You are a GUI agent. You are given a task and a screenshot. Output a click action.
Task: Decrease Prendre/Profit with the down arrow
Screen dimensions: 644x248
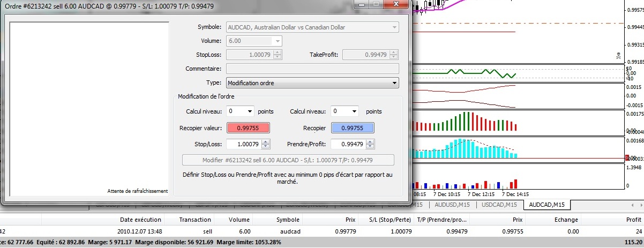click(x=370, y=146)
